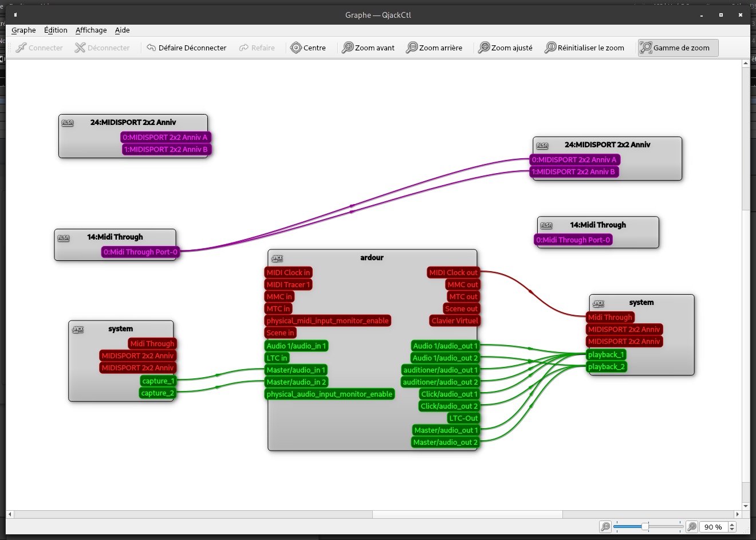
Task: Reset zoom with Réinitialiser le zoom
Action: coord(585,48)
